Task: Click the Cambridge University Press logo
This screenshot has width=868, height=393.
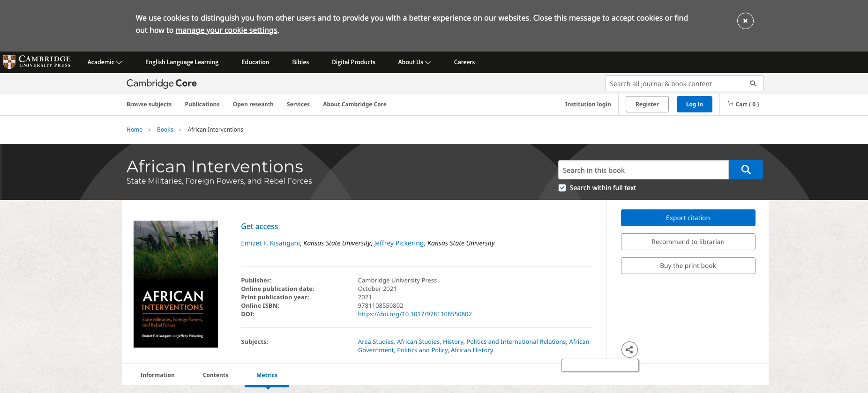Action: pos(37,62)
